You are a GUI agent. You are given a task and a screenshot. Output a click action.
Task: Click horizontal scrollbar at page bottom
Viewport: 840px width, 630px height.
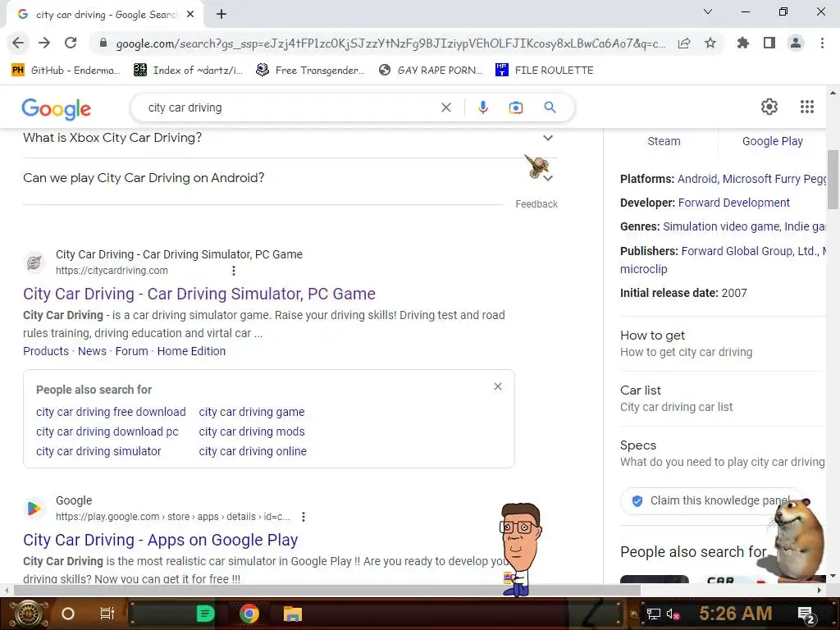tap(327, 591)
